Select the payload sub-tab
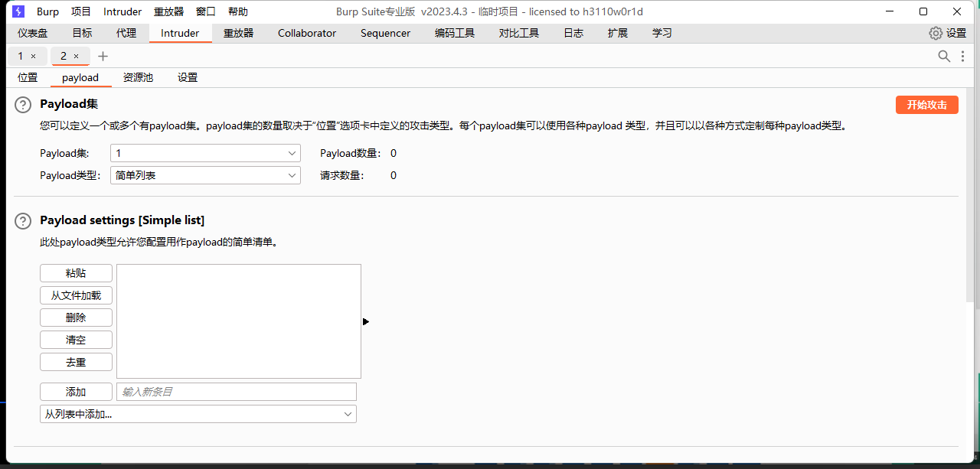The image size is (980, 469). [x=80, y=77]
